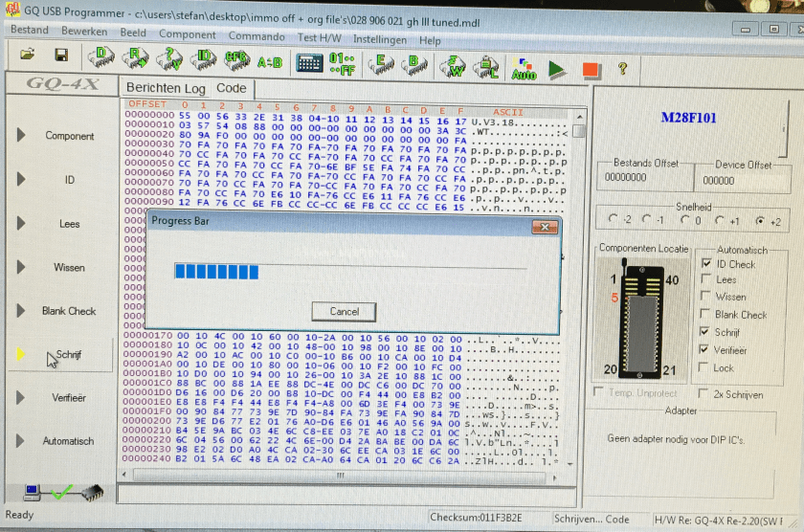Click the yellow question mark help icon

tap(622, 68)
